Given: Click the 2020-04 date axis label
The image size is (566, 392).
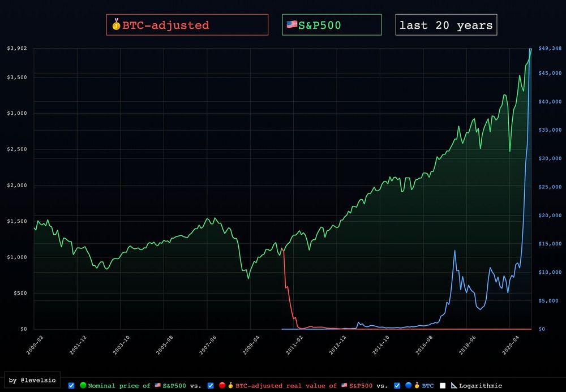Looking at the screenshot, I should (x=511, y=344).
